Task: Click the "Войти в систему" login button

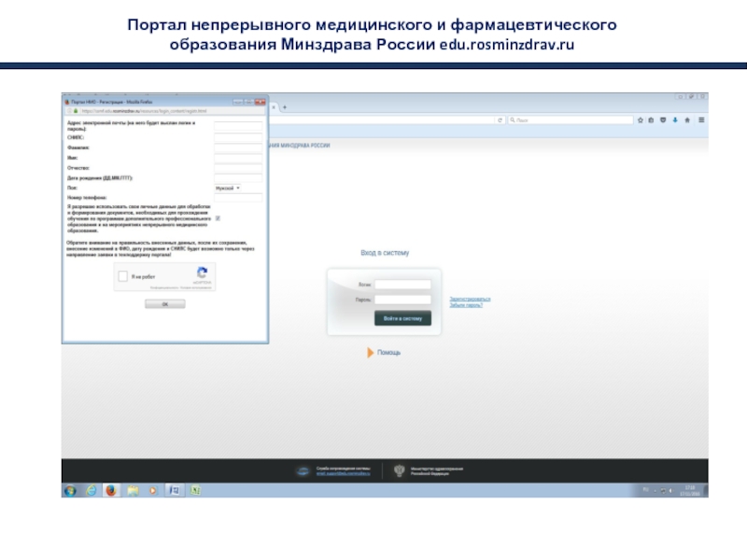Action: [402, 318]
